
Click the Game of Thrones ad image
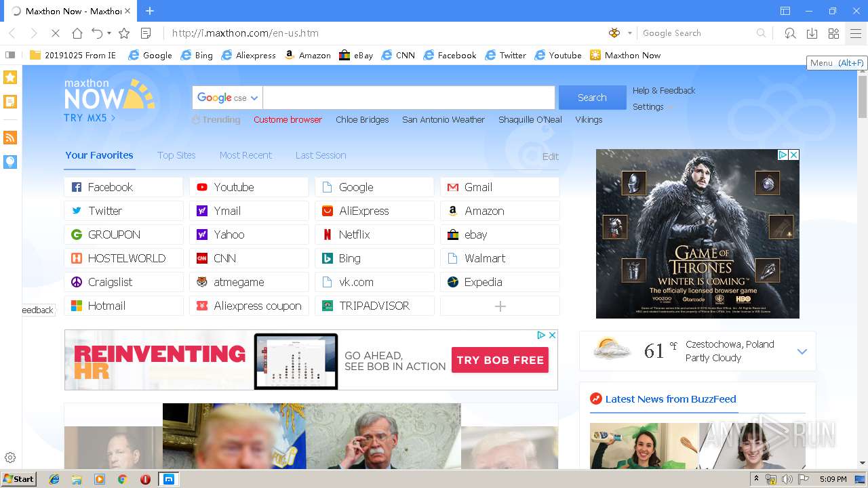click(x=698, y=234)
